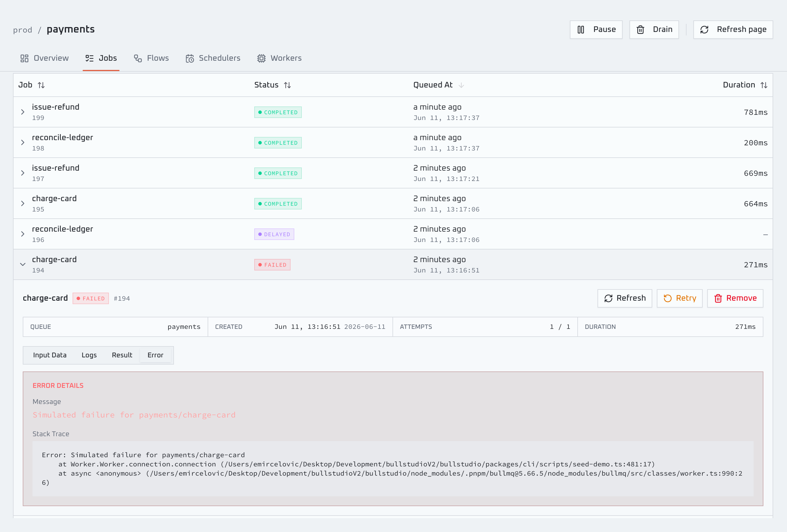Click the payments queue title
This screenshot has width=787, height=532.
pos(71,29)
